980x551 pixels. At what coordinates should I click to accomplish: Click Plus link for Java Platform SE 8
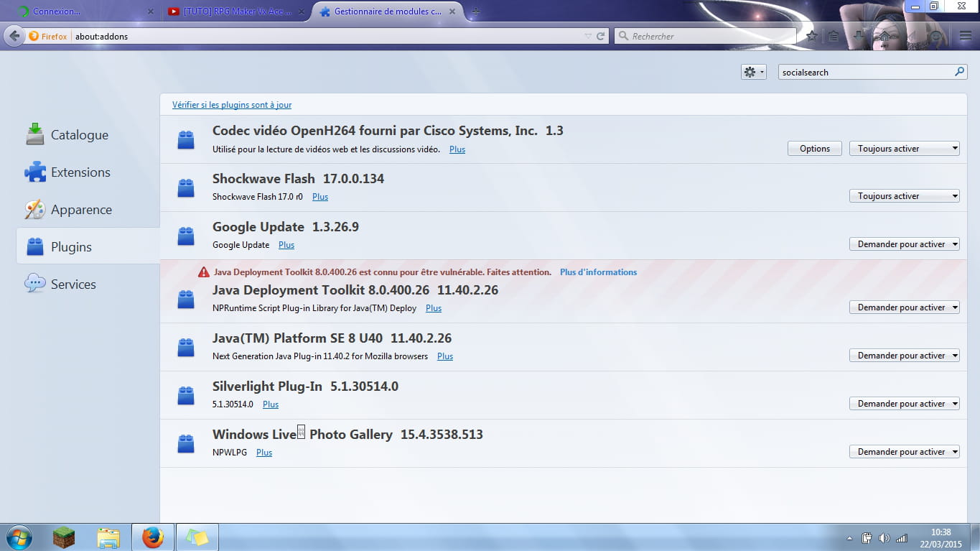(x=445, y=356)
